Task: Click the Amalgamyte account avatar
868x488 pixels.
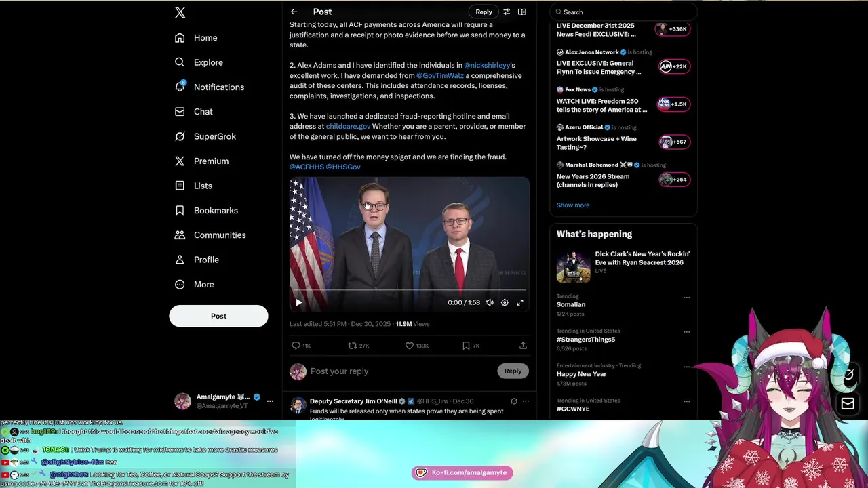Action: tap(182, 401)
